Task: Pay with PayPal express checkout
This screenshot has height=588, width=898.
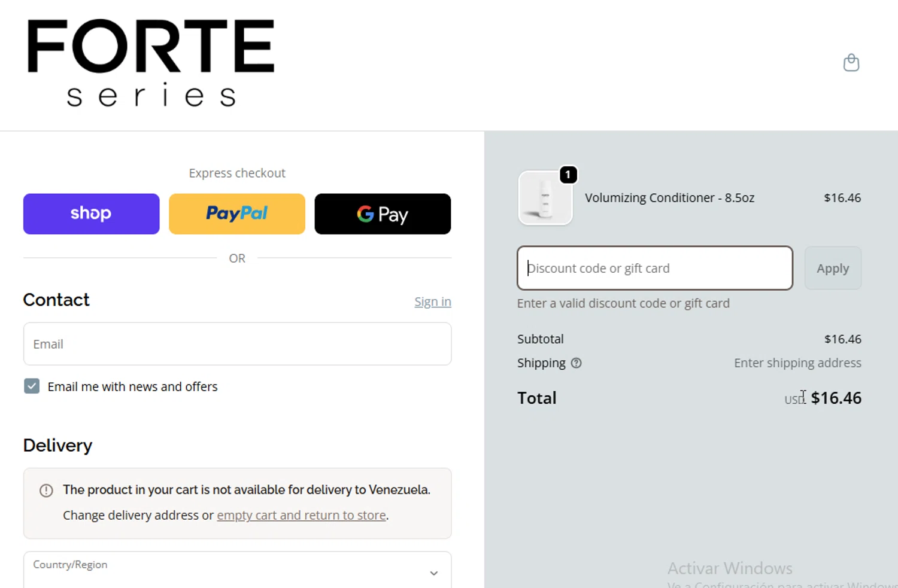Action: [x=237, y=214]
